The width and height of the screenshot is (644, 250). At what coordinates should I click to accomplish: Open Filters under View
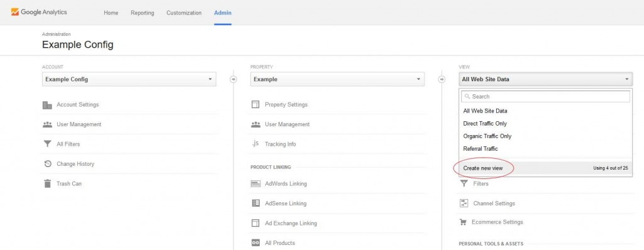pyautogui.click(x=481, y=183)
